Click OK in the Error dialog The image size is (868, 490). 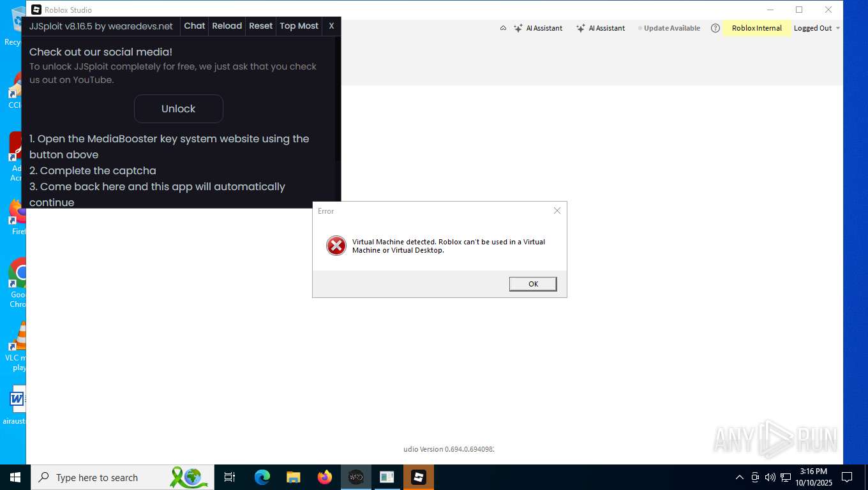[x=533, y=284]
